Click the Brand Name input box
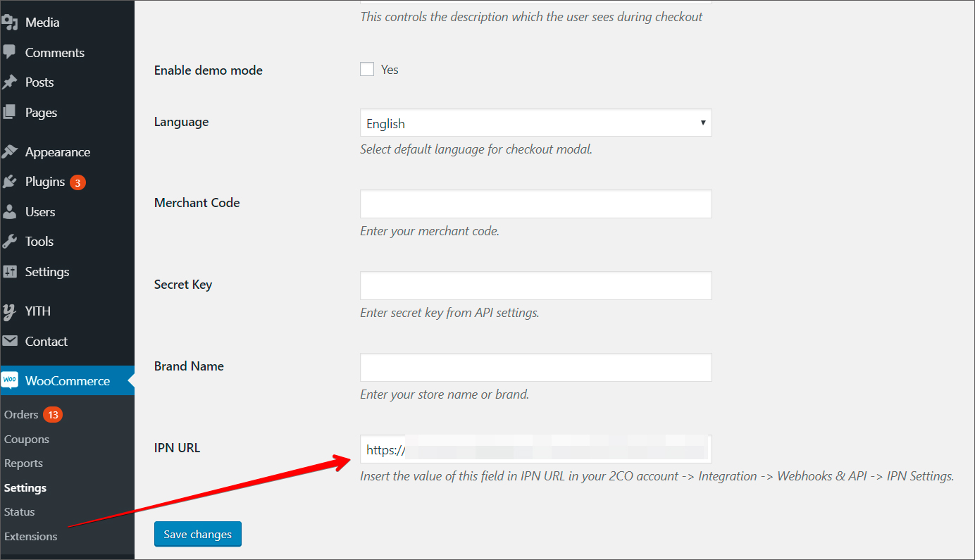Viewport: 975px width, 560px height. click(x=535, y=367)
